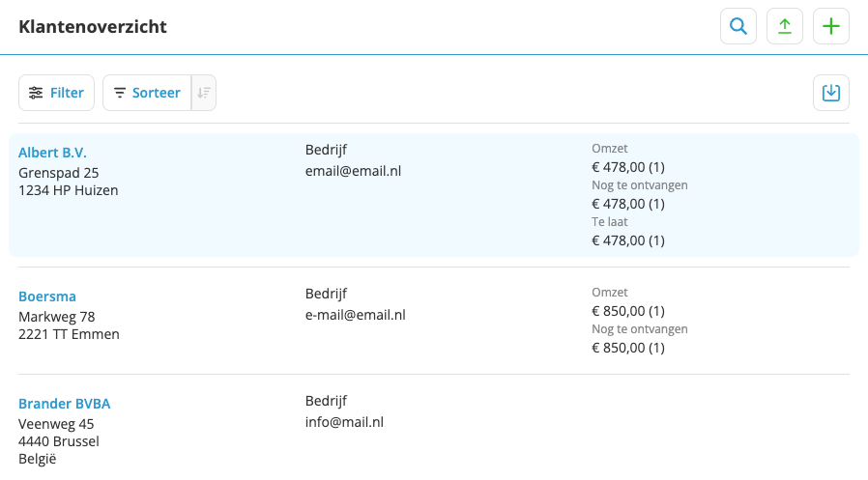This screenshot has height=480, width=868.
Task: Click the download export icon
Action: click(x=831, y=93)
